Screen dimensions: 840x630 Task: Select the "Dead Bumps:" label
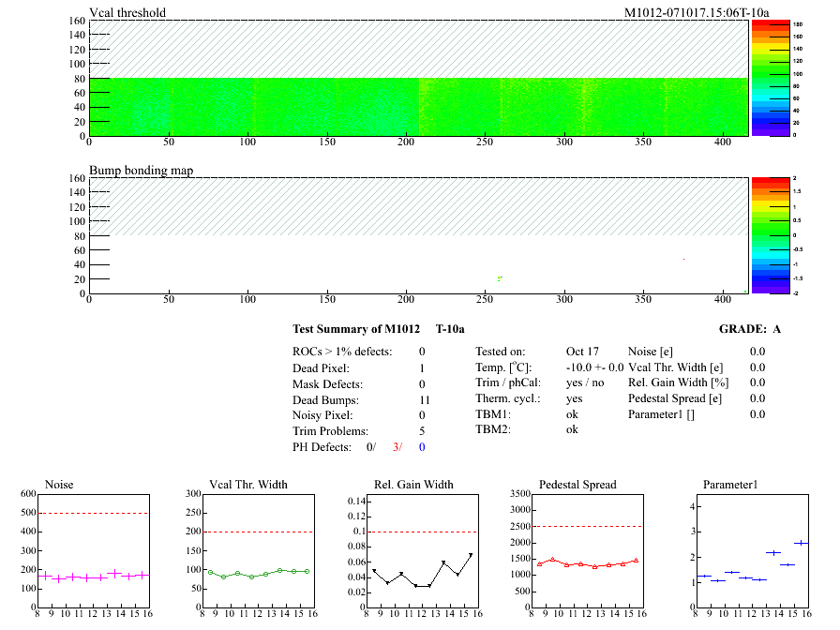(x=325, y=400)
